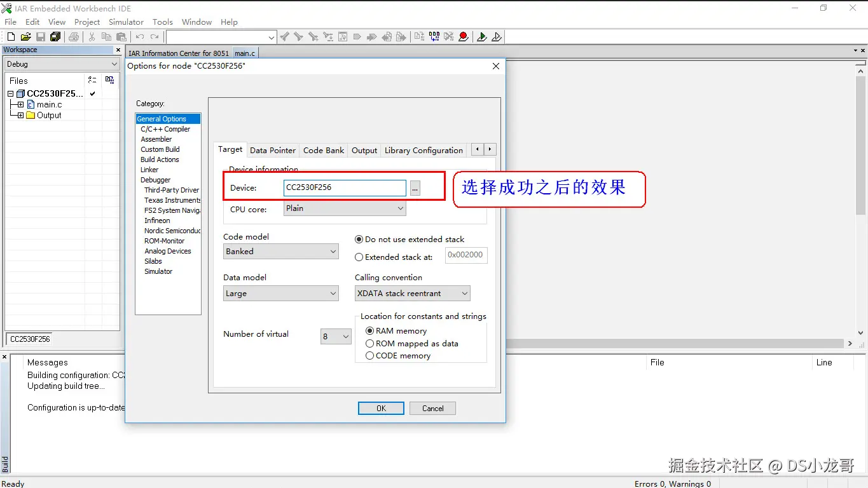
Task: Click the device browse ellipsis button
Action: (x=415, y=188)
